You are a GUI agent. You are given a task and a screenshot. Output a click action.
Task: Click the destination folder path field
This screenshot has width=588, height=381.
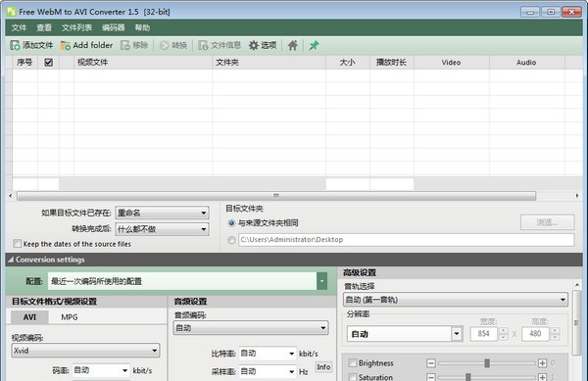tap(406, 240)
